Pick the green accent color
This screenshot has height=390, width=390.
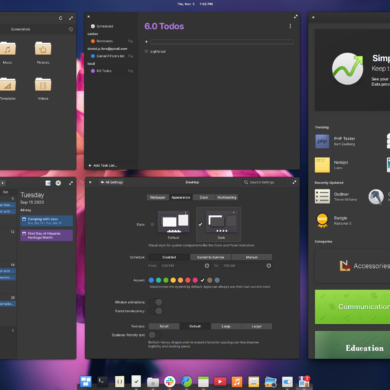coord(166,280)
